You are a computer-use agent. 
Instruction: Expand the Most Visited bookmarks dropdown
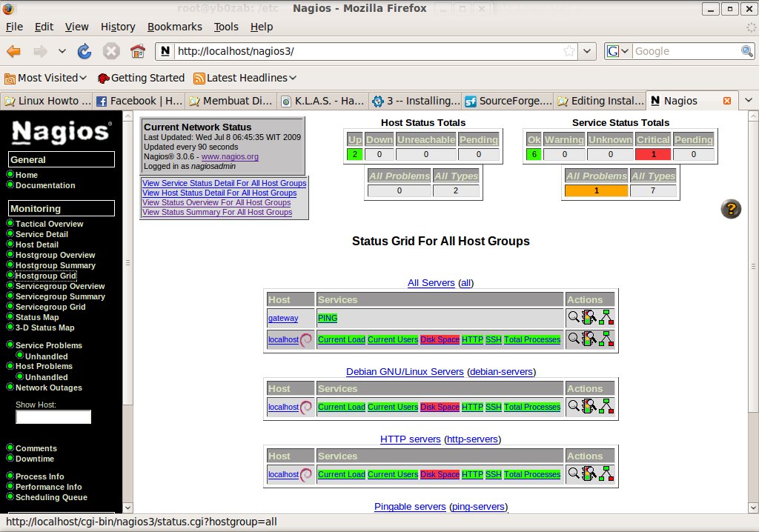pyautogui.click(x=46, y=78)
